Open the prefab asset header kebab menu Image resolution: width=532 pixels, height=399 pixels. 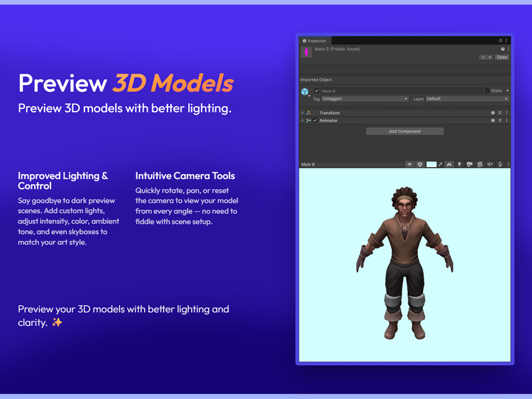pos(508,49)
